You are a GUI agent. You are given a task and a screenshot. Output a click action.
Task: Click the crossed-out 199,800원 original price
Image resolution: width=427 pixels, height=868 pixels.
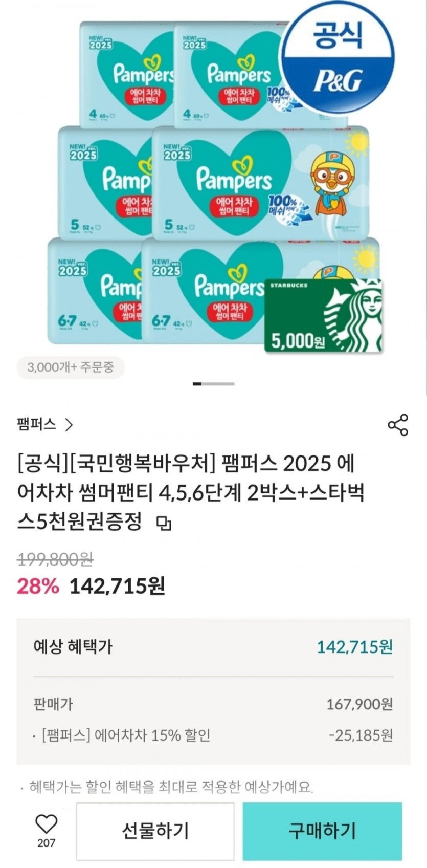(x=55, y=559)
